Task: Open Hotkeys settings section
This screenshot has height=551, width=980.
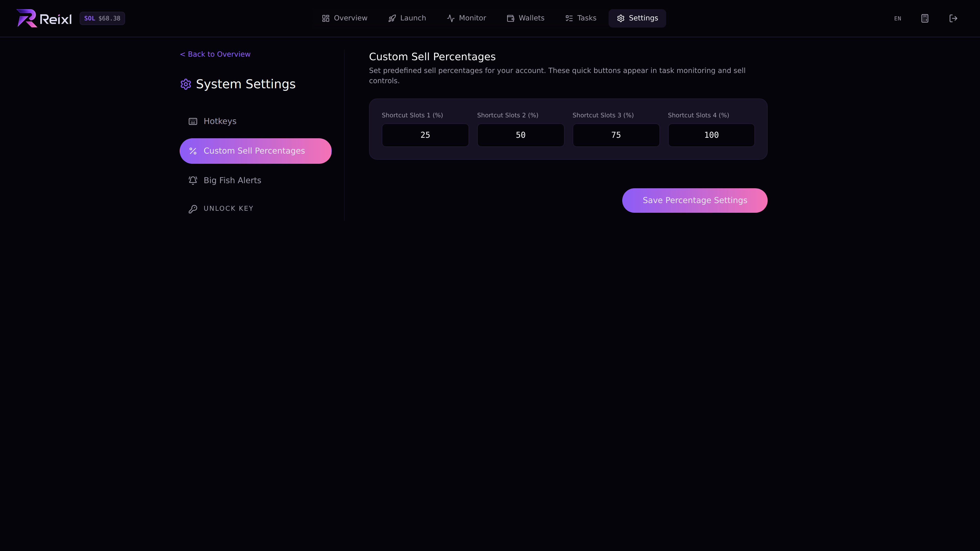Action: [256, 121]
